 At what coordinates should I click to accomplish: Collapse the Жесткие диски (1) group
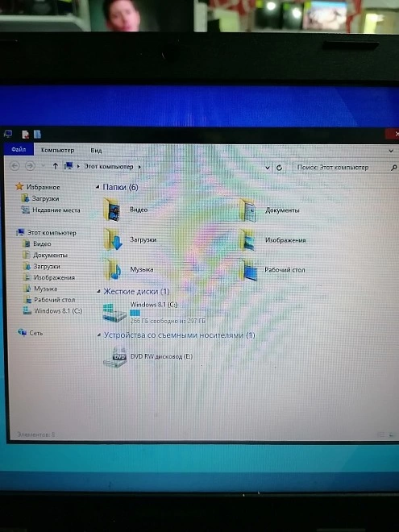(x=98, y=292)
